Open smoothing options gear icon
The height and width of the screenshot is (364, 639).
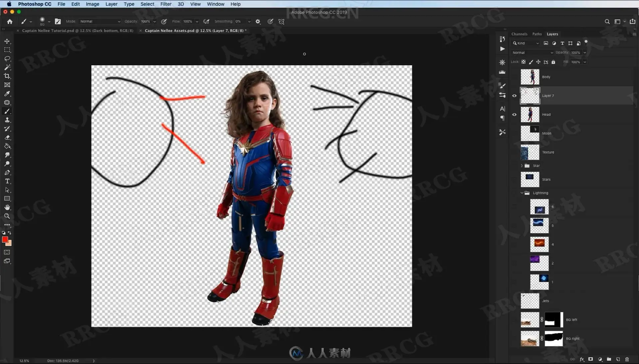click(x=258, y=22)
